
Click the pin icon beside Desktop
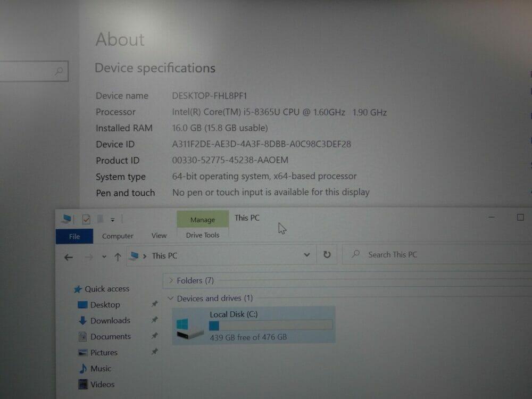point(154,304)
